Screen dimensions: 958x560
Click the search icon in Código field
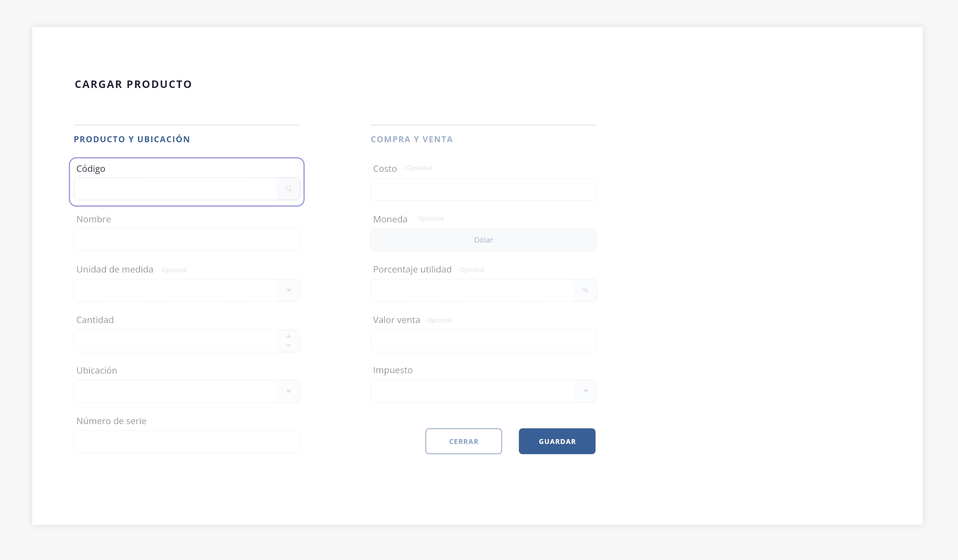point(289,189)
